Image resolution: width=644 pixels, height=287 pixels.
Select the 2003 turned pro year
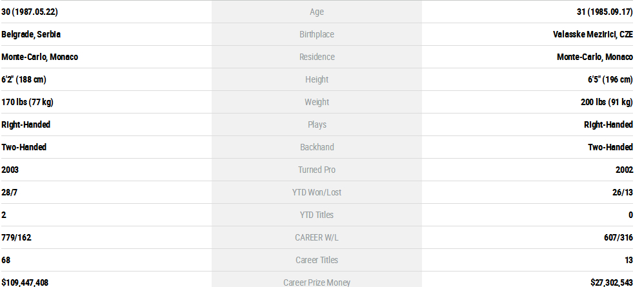[11, 170]
